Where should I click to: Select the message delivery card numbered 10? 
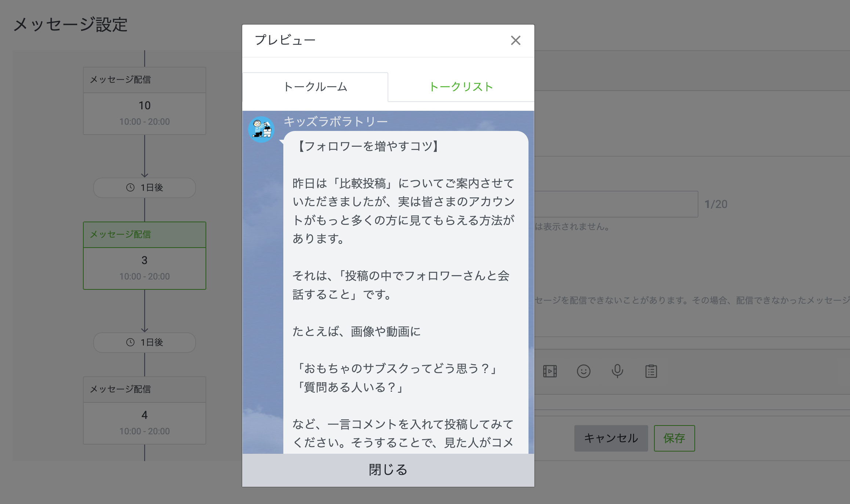tap(145, 101)
